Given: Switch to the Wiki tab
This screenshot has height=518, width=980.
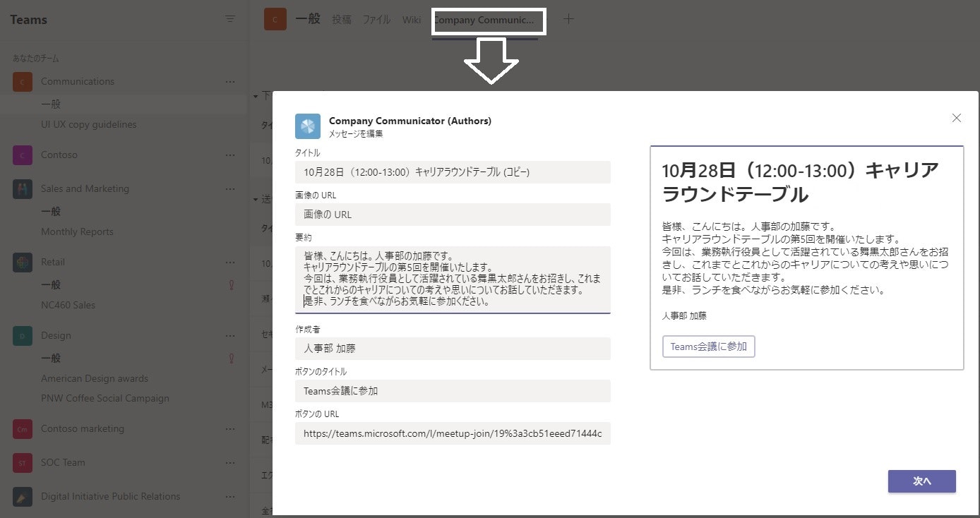Looking at the screenshot, I should click(x=412, y=20).
